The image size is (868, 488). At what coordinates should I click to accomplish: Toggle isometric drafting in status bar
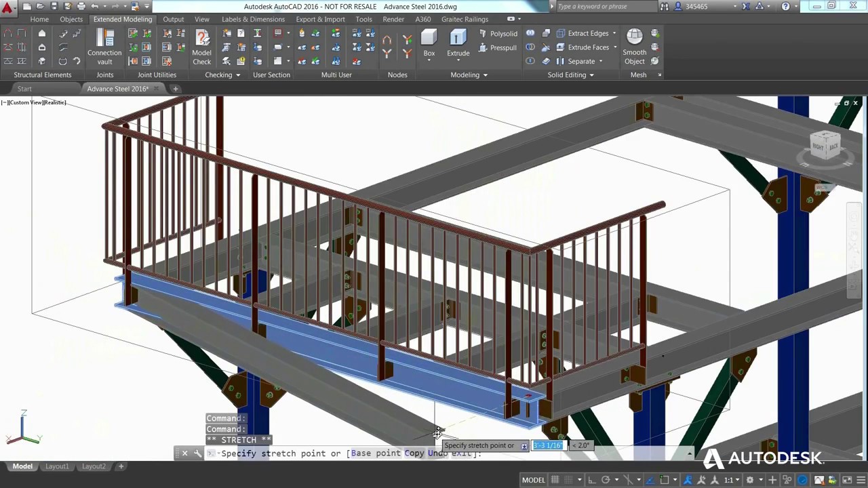(627, 480)
